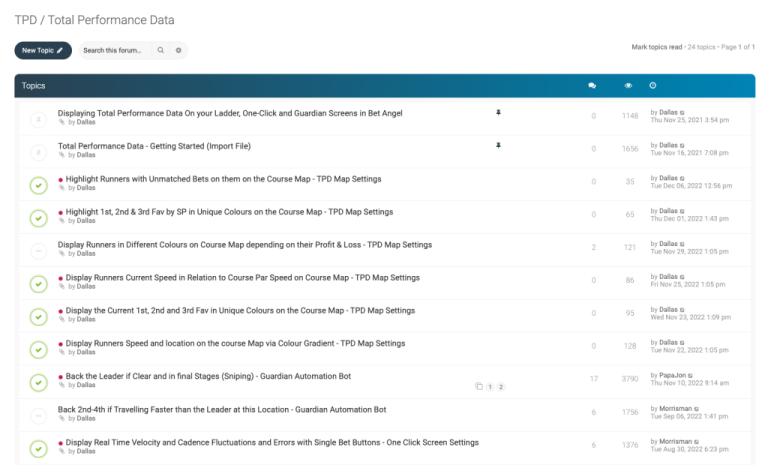The width and height of the screenshot is (768, 465).
Task: Open Morrisman's profile on Back 2nd-4th row
Action: pyautogui.click(x=677, y=408)
